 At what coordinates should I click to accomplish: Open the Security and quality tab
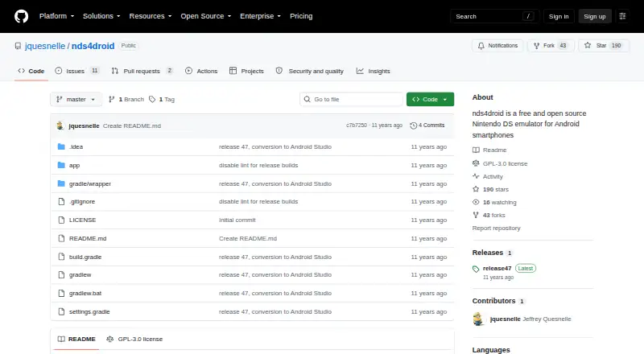310,71
